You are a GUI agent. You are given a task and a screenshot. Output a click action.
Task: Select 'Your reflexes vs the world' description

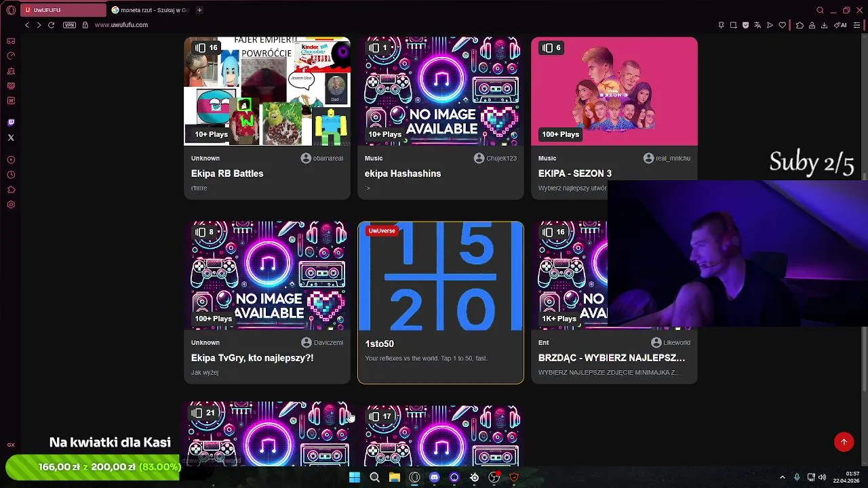426,358
